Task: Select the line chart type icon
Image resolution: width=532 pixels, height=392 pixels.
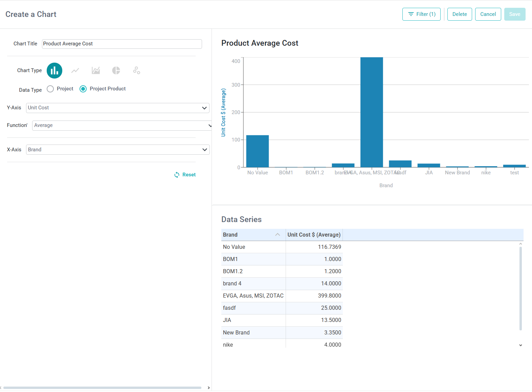Action: pos(75,70)
